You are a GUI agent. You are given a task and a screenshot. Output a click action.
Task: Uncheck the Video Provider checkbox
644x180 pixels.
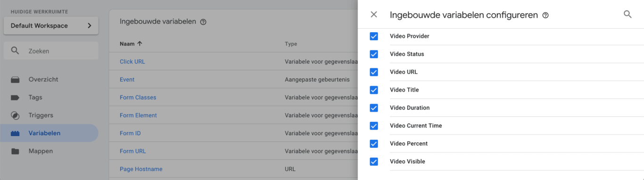pyautogui.click(x=374, y=36)
